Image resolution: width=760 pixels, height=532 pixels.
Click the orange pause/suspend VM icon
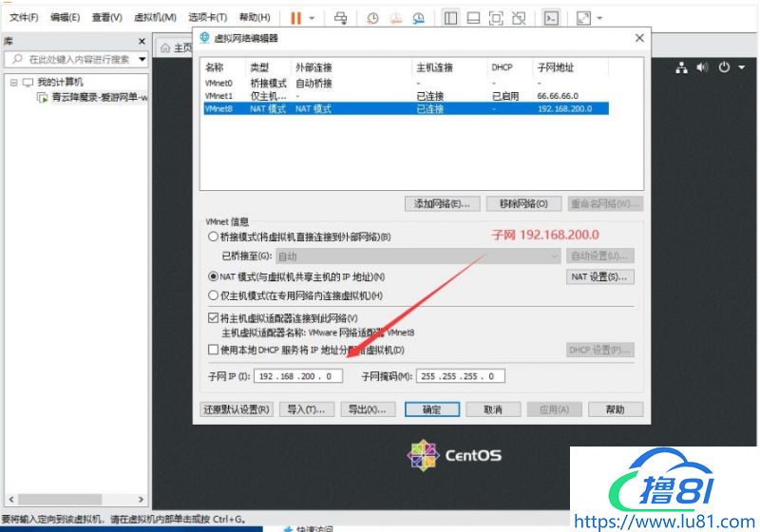[x=295, y=17]
